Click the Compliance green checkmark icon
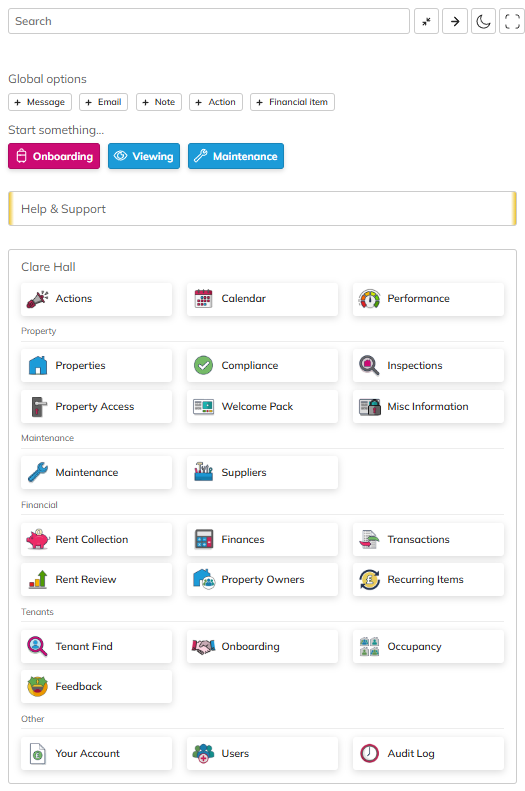 click(x=204, y=365)
